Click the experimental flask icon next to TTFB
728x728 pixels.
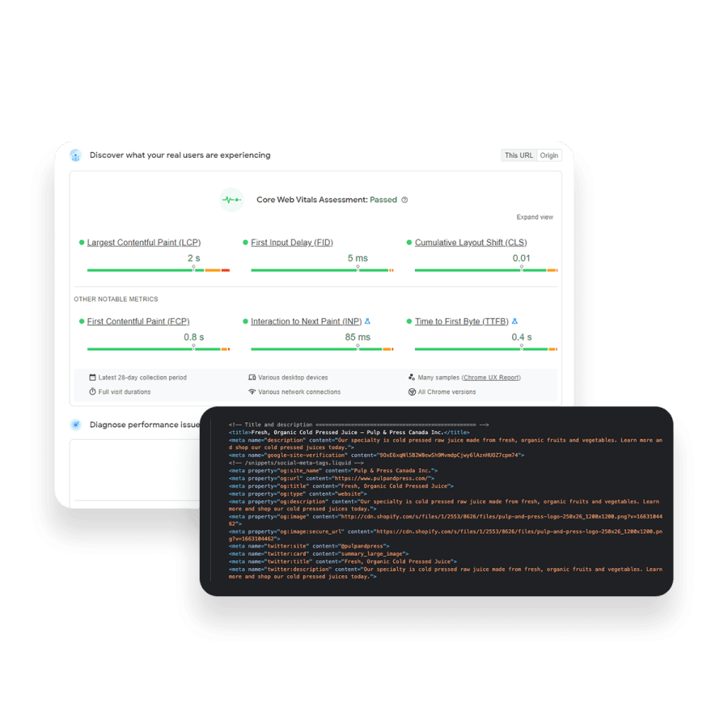coord(514,321)
